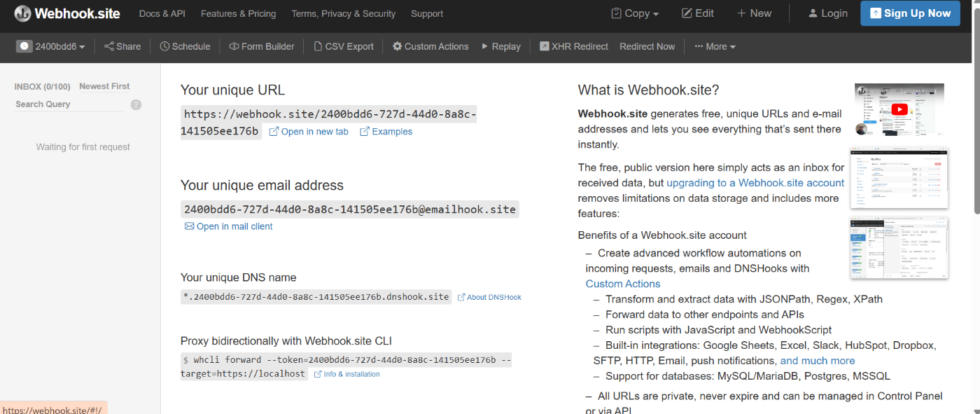Screen dimensions: 980x414
Task: Open Features & Pricing page
Action: (238, 13)
